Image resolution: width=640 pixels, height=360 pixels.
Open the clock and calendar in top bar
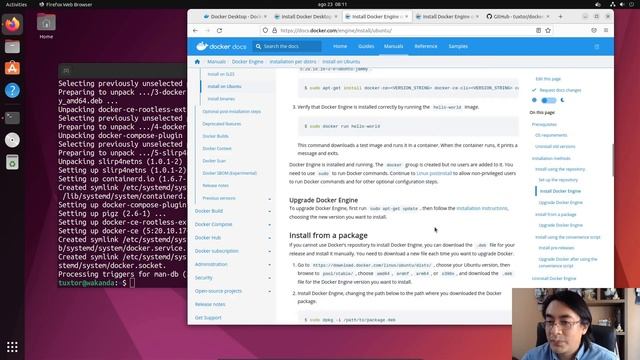[332, 4]
